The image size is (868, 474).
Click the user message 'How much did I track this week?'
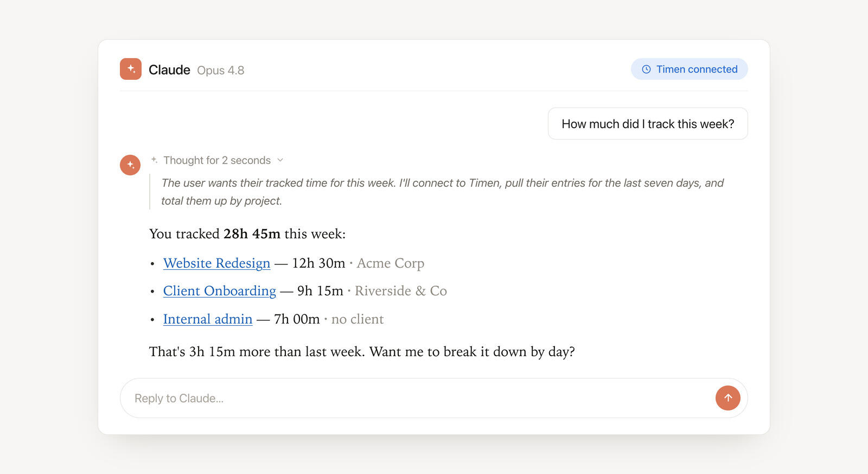[648, 124]
